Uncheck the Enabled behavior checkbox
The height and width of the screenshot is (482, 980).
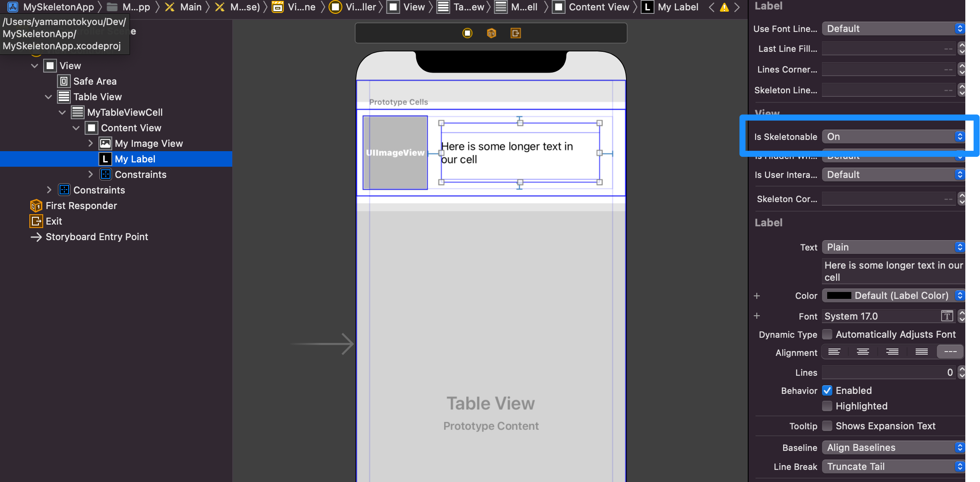pos(827,390)
